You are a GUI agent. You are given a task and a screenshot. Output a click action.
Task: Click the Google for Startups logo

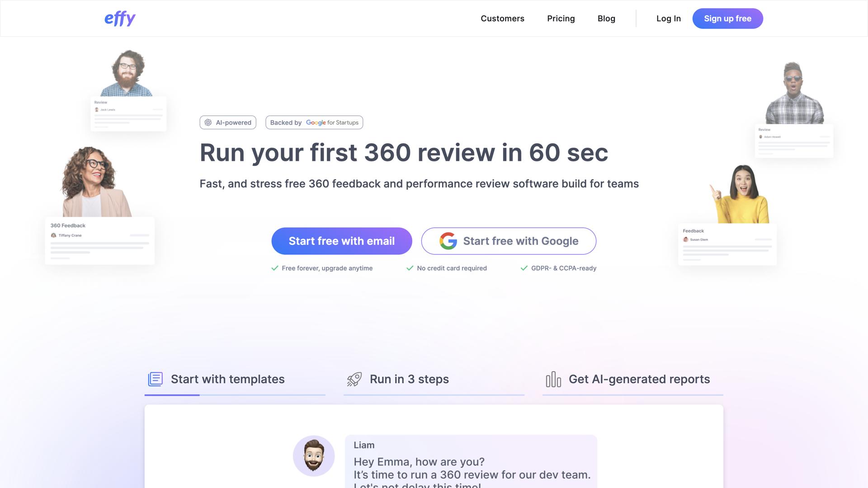332,122
